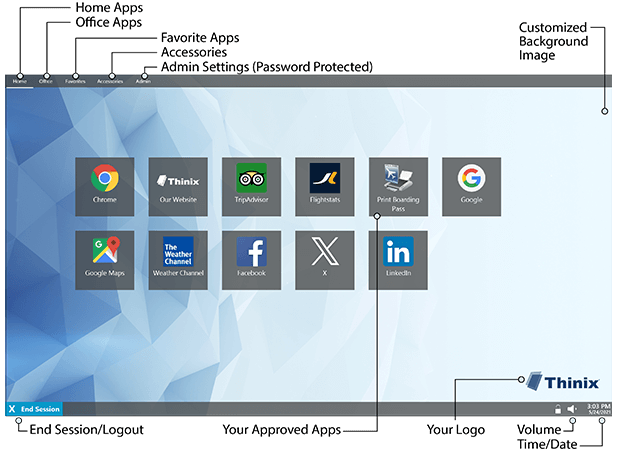This screenshot has width=617, height=453.
Task: Open the Thinix Our Website tile
Action: [178, 187]
